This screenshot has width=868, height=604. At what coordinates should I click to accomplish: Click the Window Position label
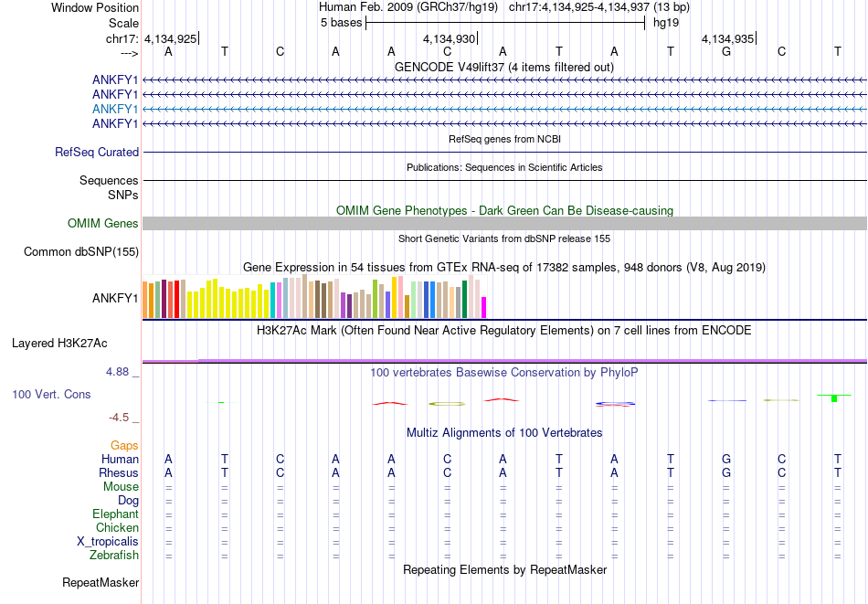[95, 7]
